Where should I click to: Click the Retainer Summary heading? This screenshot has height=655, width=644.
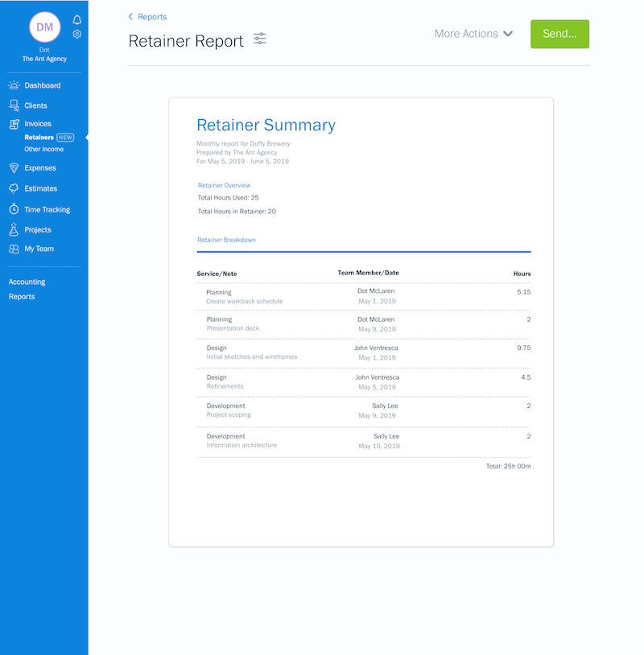[266, 125]
